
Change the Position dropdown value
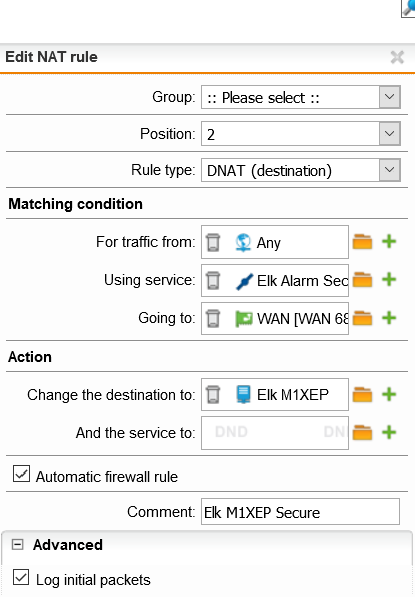pyautogui.click(x=301, y=134)
